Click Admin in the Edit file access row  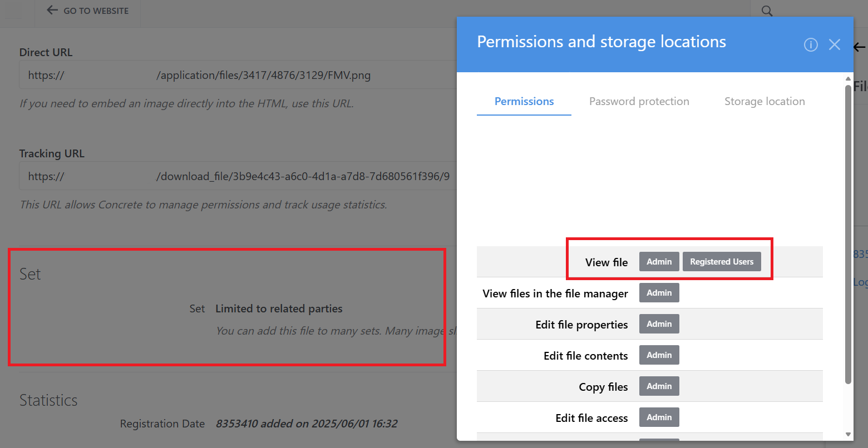click(x=659, y=417)
